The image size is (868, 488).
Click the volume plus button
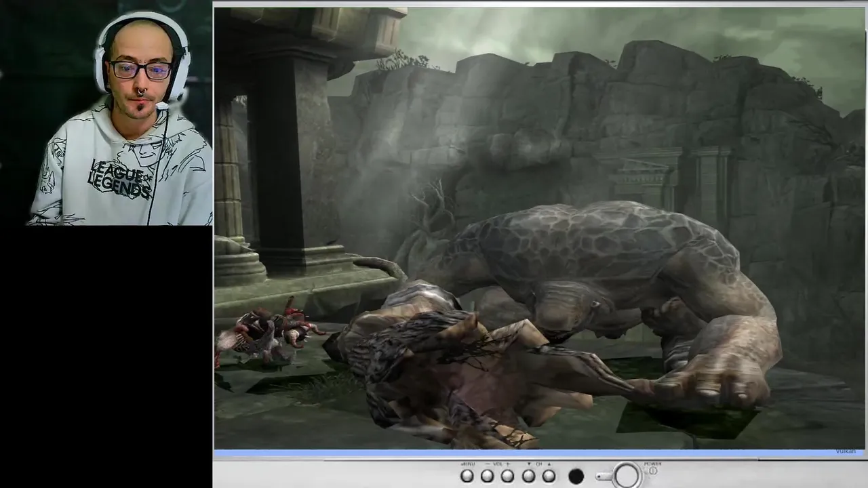507,476
